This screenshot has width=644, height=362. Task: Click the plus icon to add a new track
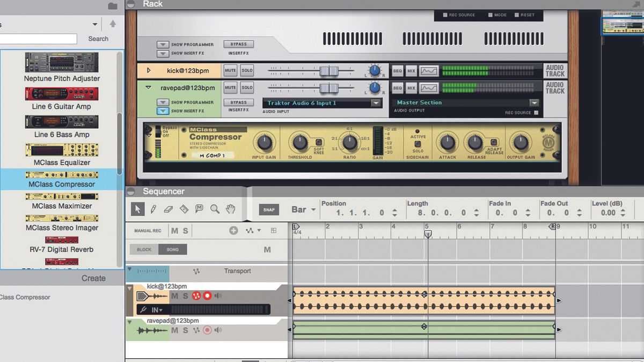click(x=234, y=231)
